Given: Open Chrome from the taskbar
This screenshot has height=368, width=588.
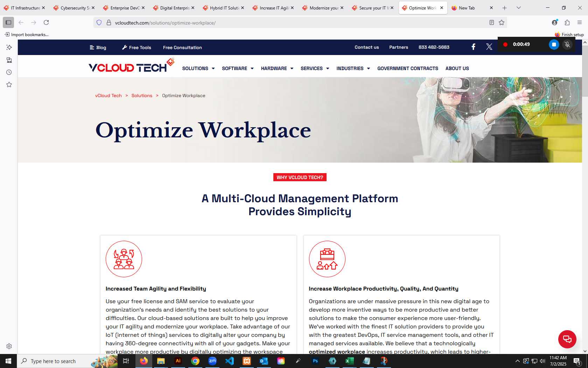Looking at the screenshot, I should pyautogui.click(x=195, y=361).
